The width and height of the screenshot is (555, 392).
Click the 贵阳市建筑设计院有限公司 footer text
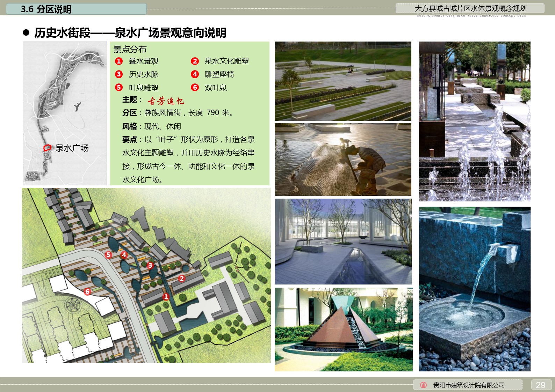click(x=469, y=385)
